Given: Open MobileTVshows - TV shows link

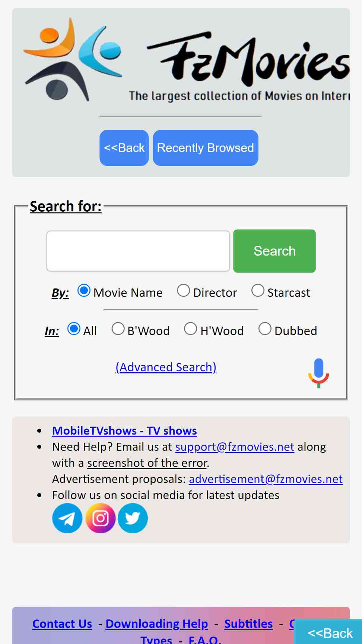Looking at the screenshot, I should (124, 431).
